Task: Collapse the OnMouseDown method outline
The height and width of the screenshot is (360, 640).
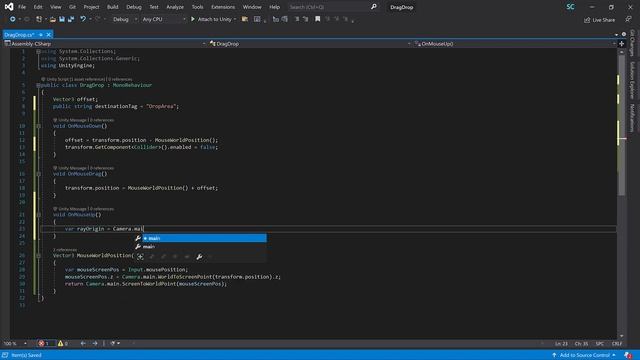Action: 38,126
